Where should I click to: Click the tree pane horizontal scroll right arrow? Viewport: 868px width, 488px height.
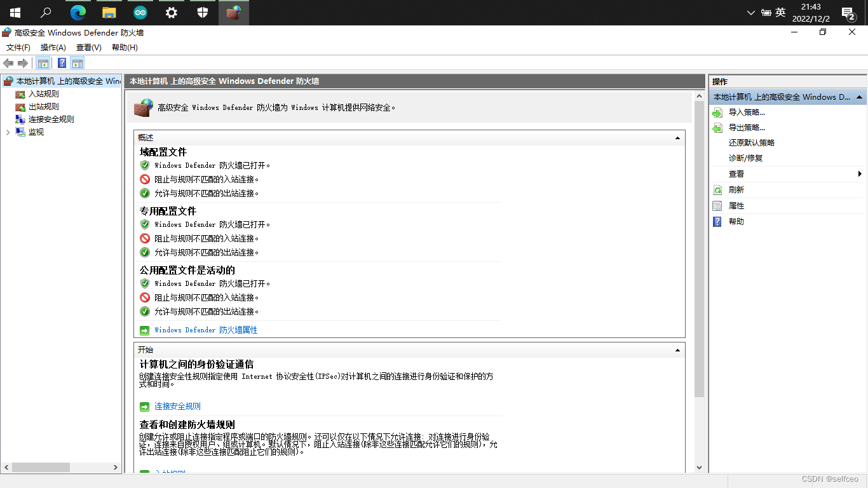pyautogui.click(x=116, y=468)
